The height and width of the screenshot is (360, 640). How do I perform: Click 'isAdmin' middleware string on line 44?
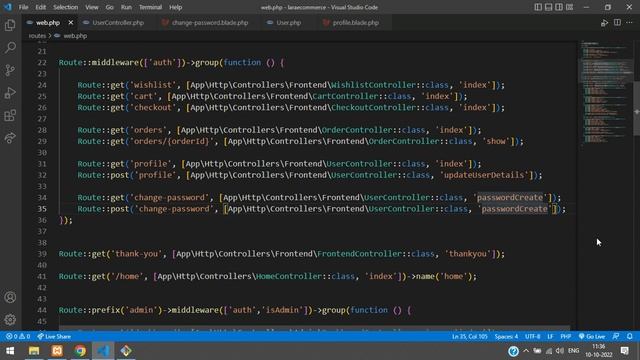pos(282,310)
